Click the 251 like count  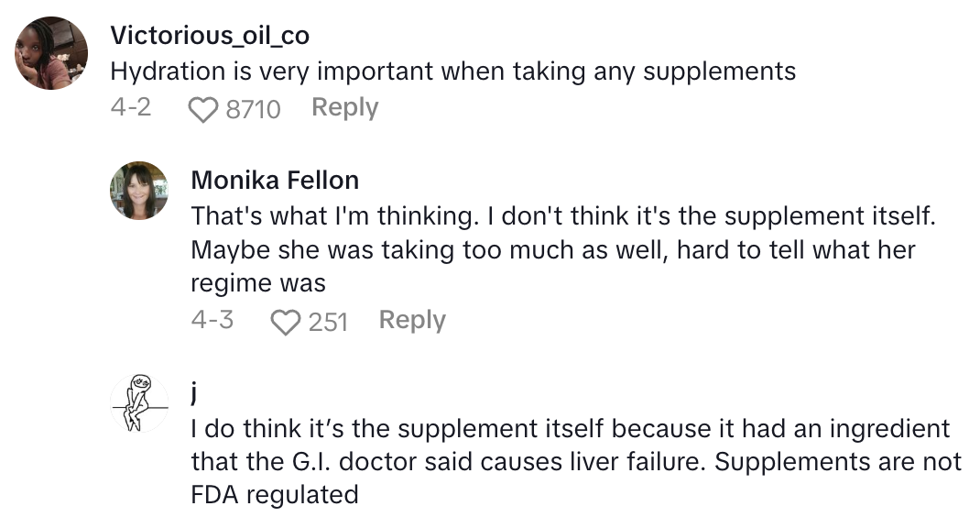pos(328,322)
